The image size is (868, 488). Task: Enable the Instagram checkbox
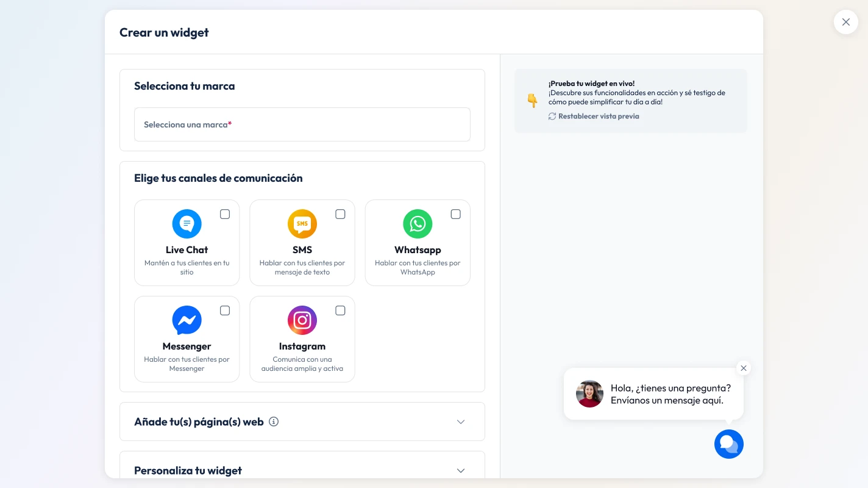(340, 310)
